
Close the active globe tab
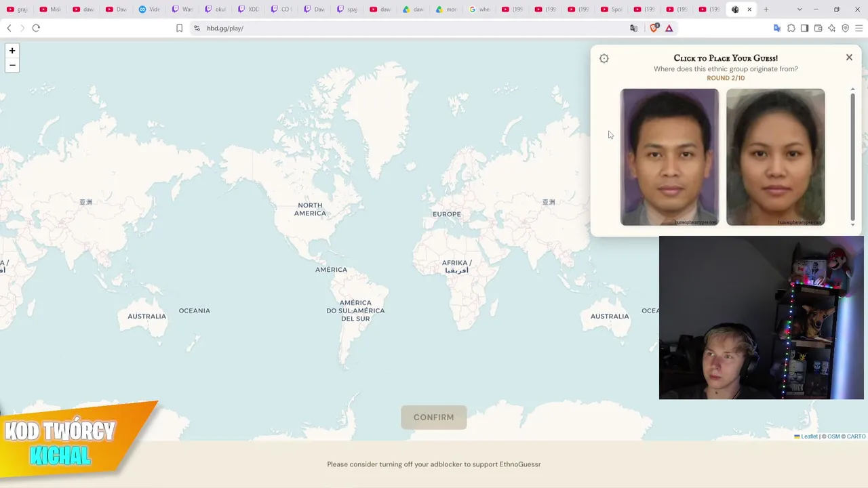[x=749, y=9]
